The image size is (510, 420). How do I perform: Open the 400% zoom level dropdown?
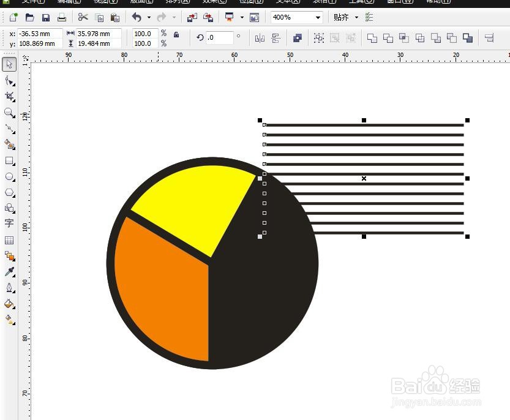(318, 17)
